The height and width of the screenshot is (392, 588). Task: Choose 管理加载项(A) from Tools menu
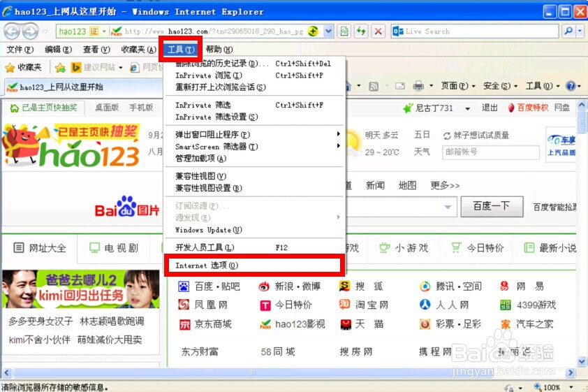[254, 159]
